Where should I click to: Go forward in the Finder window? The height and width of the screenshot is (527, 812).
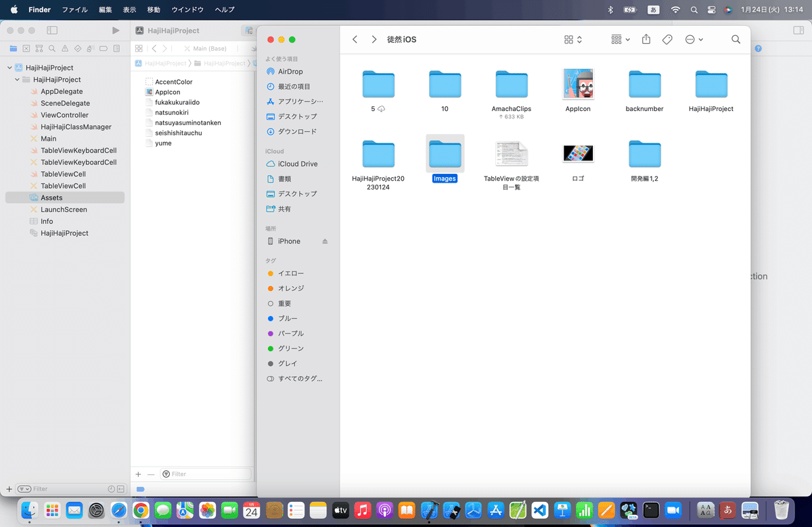click(x=374, y=40)
